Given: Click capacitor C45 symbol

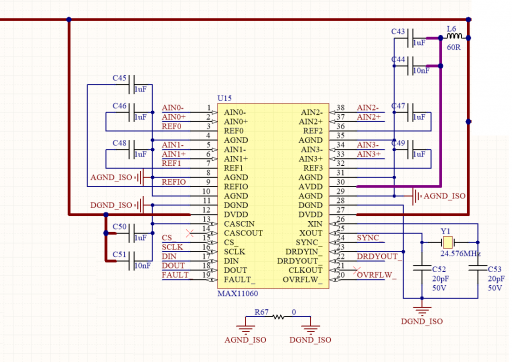Looking at the screenshot, I should (132, 85).
